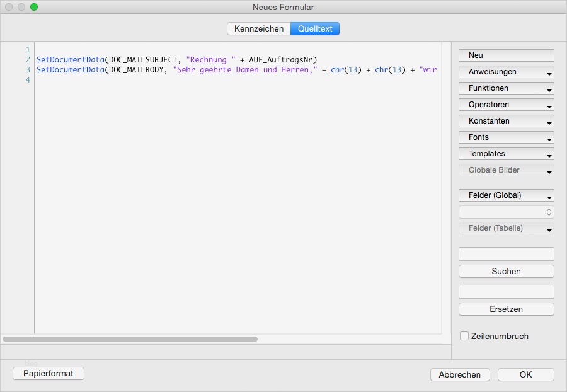Switch to the Kennzeichen tab
Viewport: 567px width, 392px height.
[x=258, y=28]
